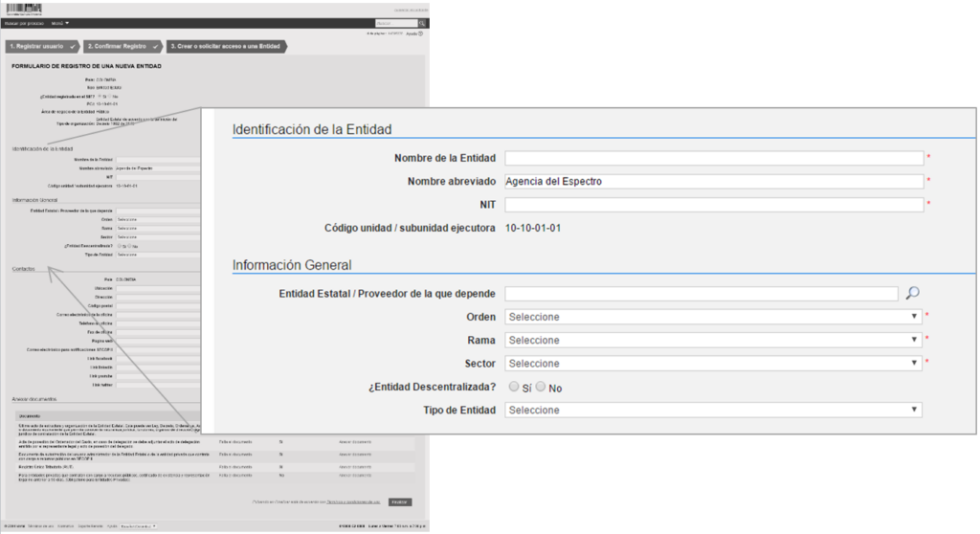Expand the Sector dropdown
Screen dimensions: 980x534
(x=713, y=364)
